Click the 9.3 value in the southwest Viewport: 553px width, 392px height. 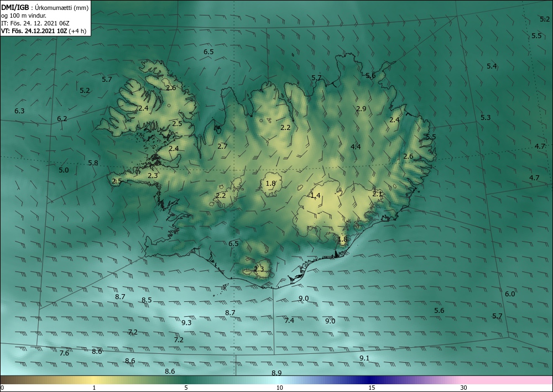(x=186, y=322)
